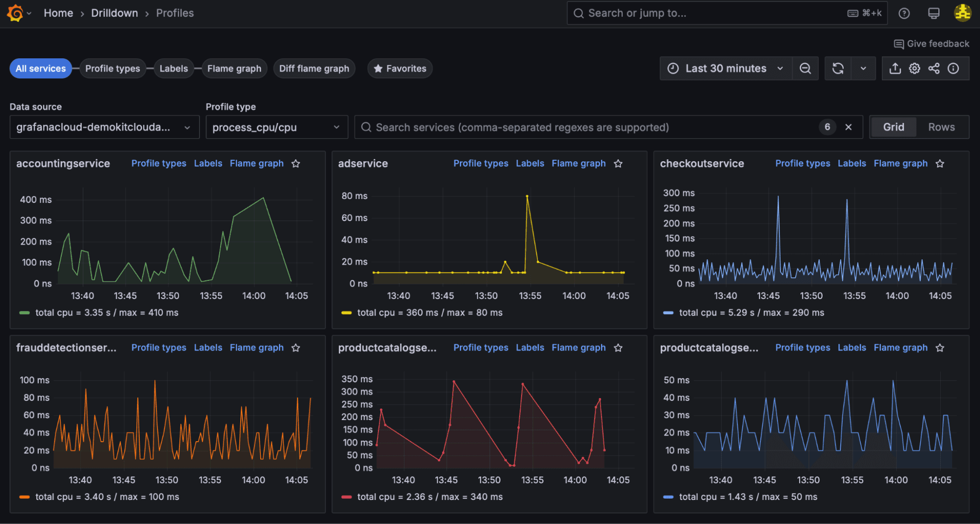
Task: Click the share link icon
Action: [x=933, y=68]
